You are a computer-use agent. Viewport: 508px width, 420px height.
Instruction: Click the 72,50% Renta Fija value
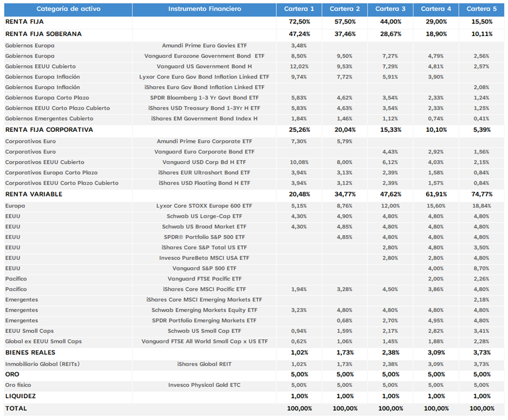(299, 22)
